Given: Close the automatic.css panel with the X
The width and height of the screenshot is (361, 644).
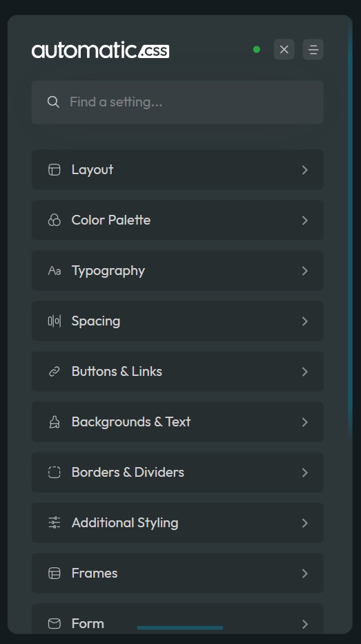Looking at the screenshot, I should [x=284, y=50].
